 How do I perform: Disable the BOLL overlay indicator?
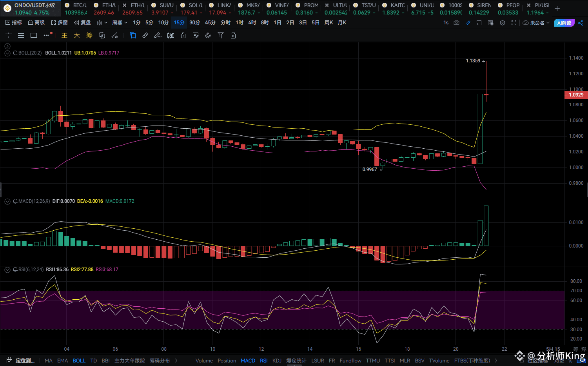[x=79, y=361]
